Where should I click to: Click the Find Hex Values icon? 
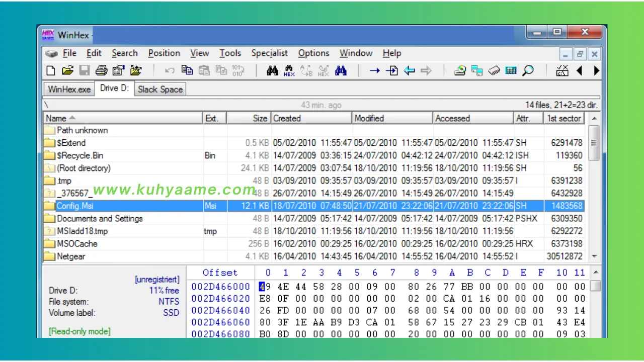pos(289,71)
